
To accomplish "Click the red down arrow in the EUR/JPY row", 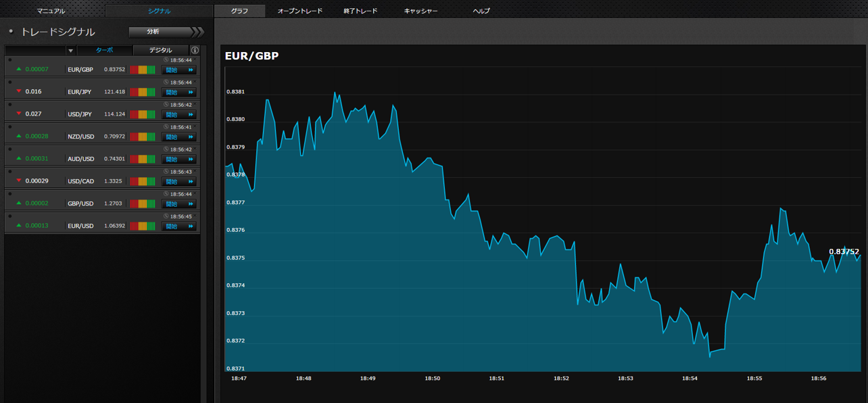I will [19, 91].
